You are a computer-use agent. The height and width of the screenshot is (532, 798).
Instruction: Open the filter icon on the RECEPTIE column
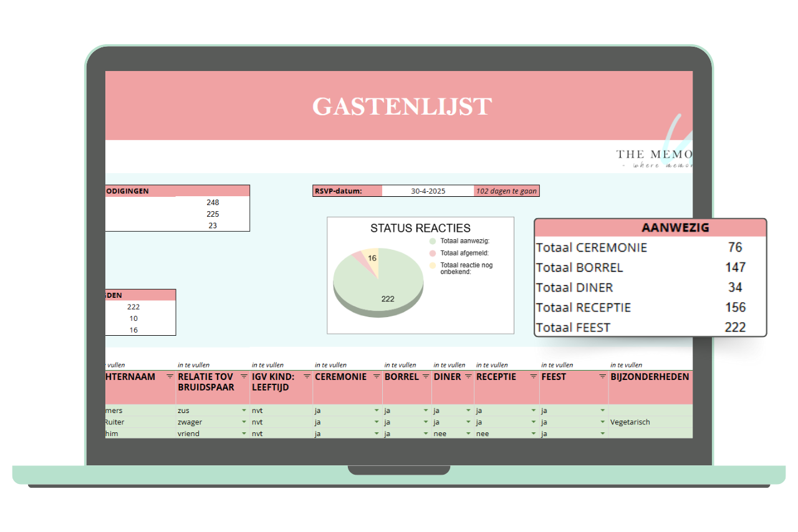(534, 377)
